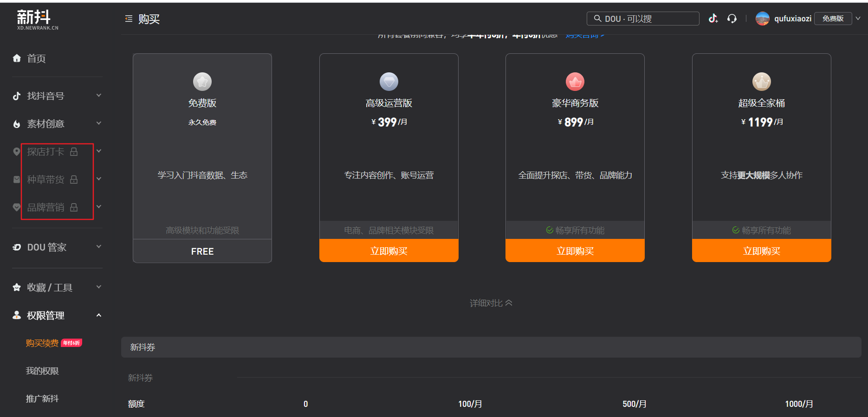The height and width of the screenshot is (417, 868).
Task: Focus the DOU search field
Action: (643, 19)
